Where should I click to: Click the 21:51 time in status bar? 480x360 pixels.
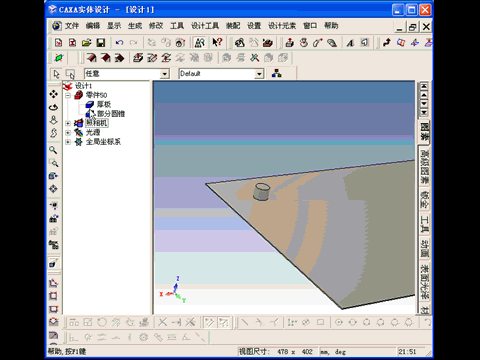tap(407, 352)
